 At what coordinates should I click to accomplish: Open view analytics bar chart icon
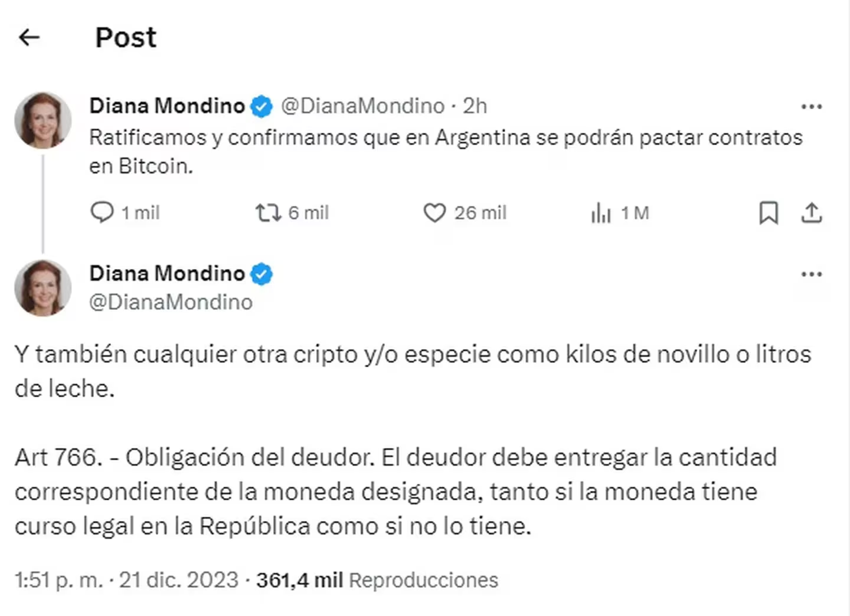pyautogui.click(x=601, y=212)
